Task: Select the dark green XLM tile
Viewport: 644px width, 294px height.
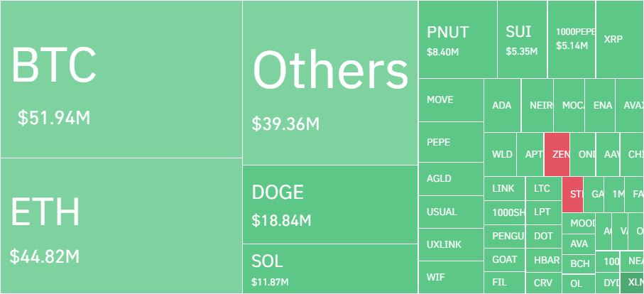Action: tap(633, 283)
